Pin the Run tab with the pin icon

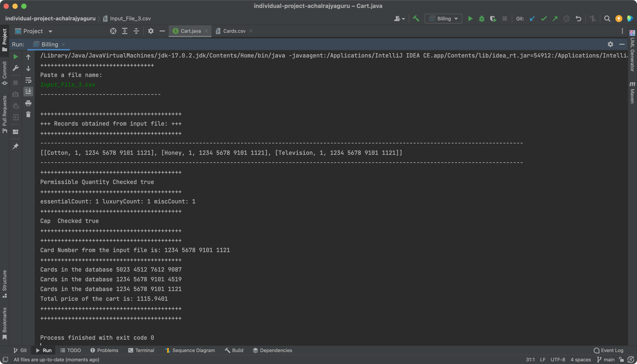(15, 146)
